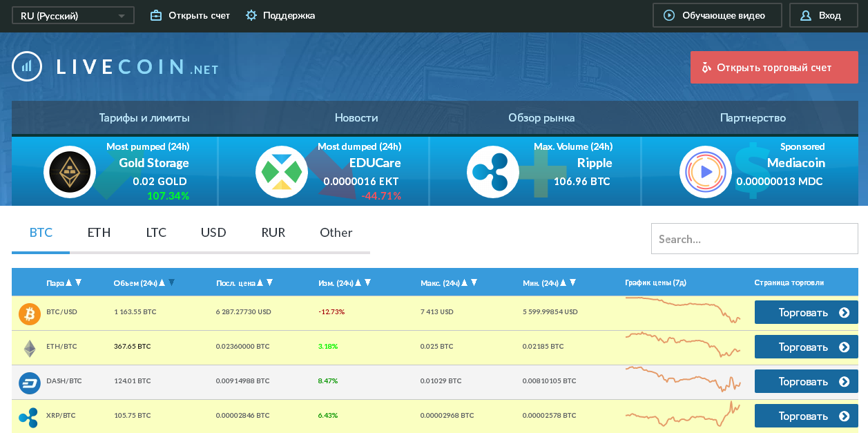View the BTC/USD 7-day price chart
Image resolution: width=868 pixels, height=433 pixels.
(682, 310)
